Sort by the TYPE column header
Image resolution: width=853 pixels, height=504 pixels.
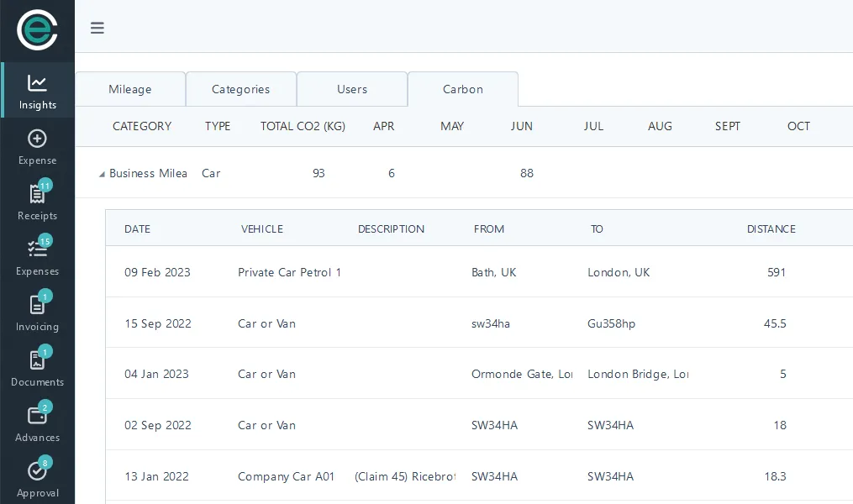[x=218, y=126]
